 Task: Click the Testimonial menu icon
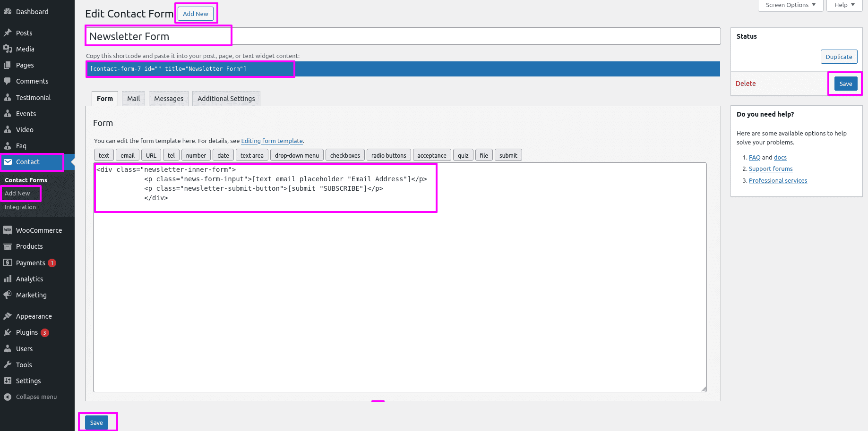point(8,97)
